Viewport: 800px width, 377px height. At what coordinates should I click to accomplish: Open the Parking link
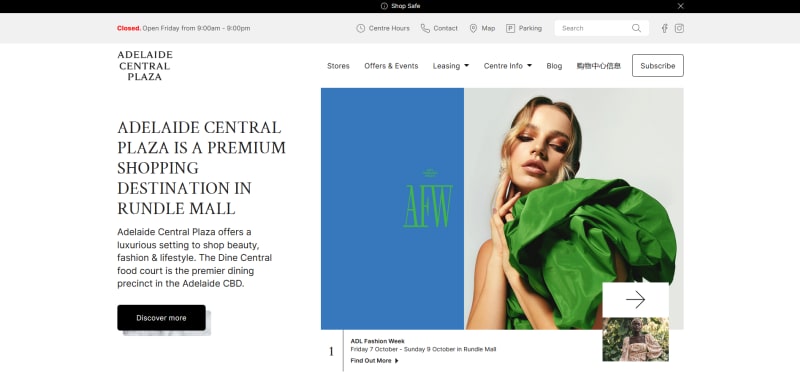pos(530,29)
